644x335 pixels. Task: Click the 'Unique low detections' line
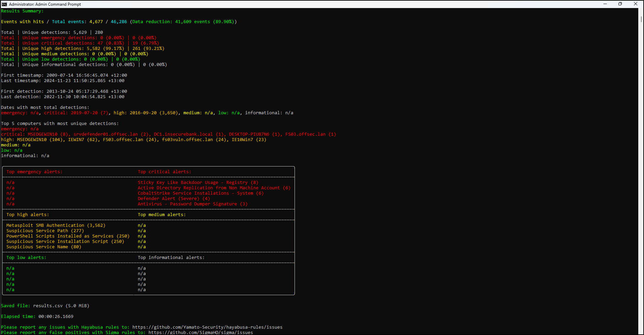coord(71,59)
